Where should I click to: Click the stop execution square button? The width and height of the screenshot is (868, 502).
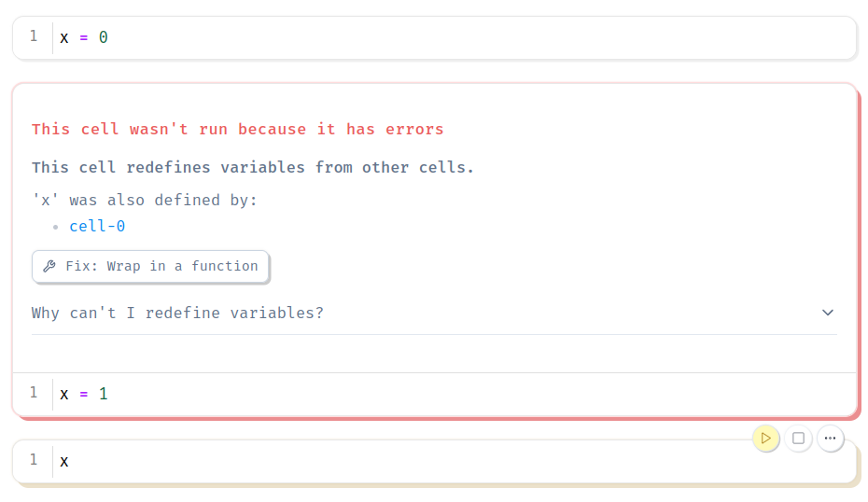tap(798, 438)
